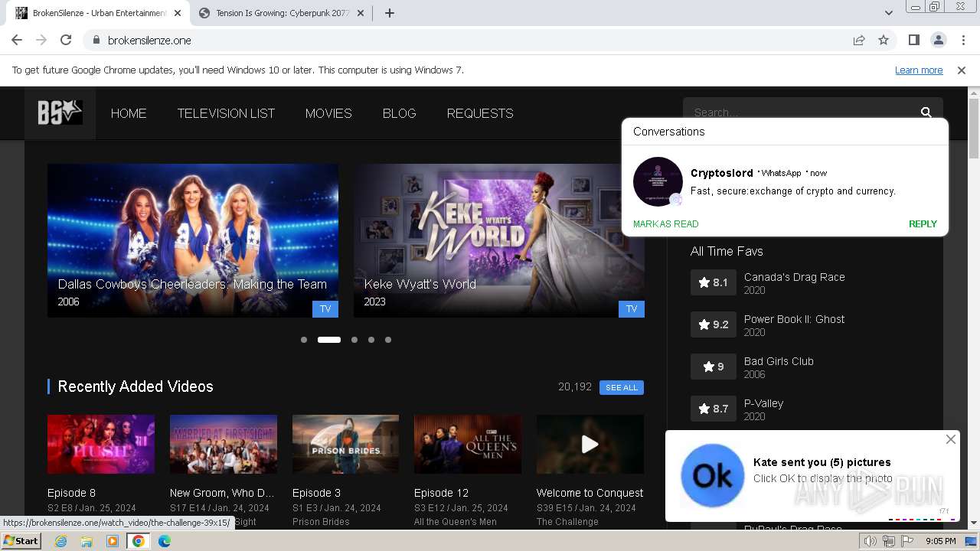The height and width of the screenshot is (551, 980).
Task: Click the 9.2 star rating badge
Action: tap(714, 324)
